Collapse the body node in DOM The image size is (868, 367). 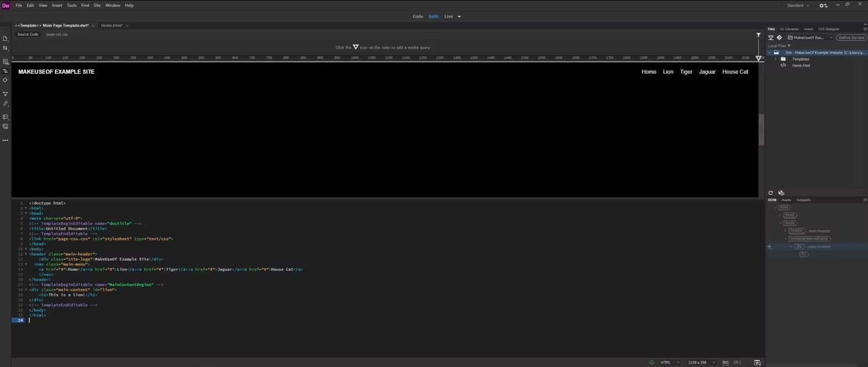pyautogui.click(x=780, y=223)
